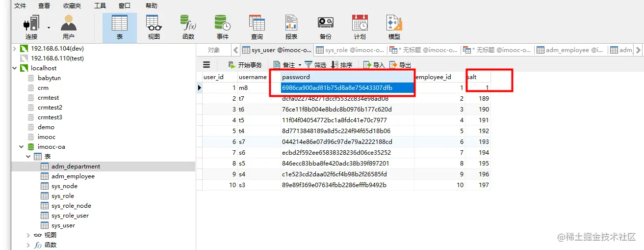644x250 pixels.
Task: Select the babytun database
Action: [49, 78]
